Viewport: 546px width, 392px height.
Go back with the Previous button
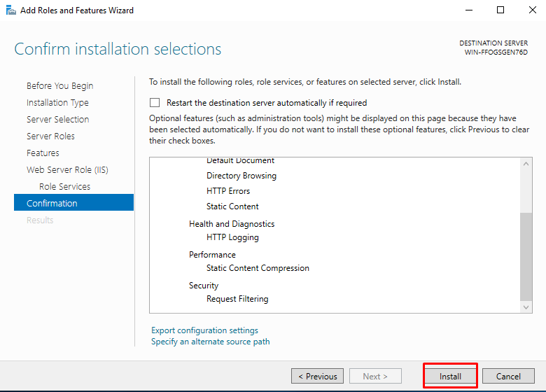click(317, 376)
